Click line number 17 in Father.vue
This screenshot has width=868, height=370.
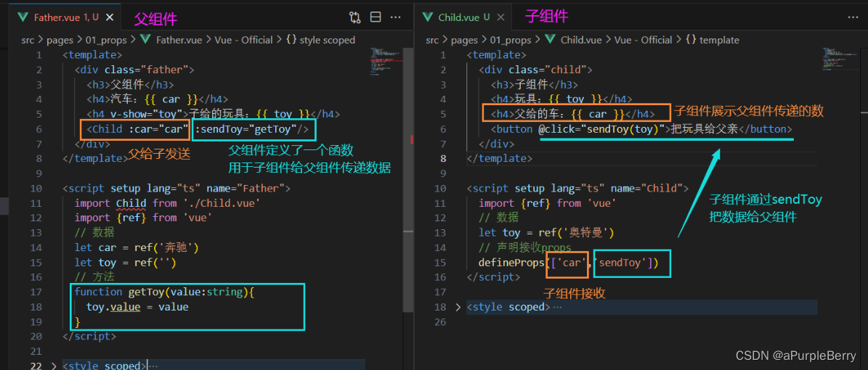point(36,292)
